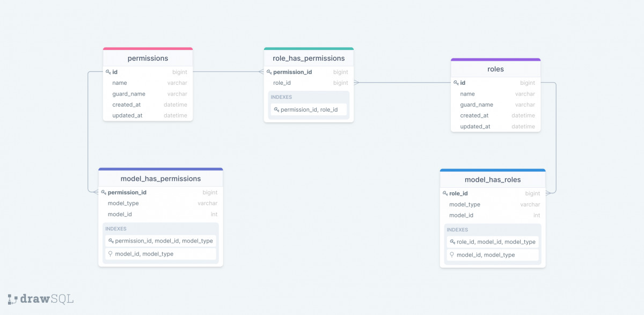644x315 pixels.
Task: Select guard_name column in permissions table
Action: (129, 94)
